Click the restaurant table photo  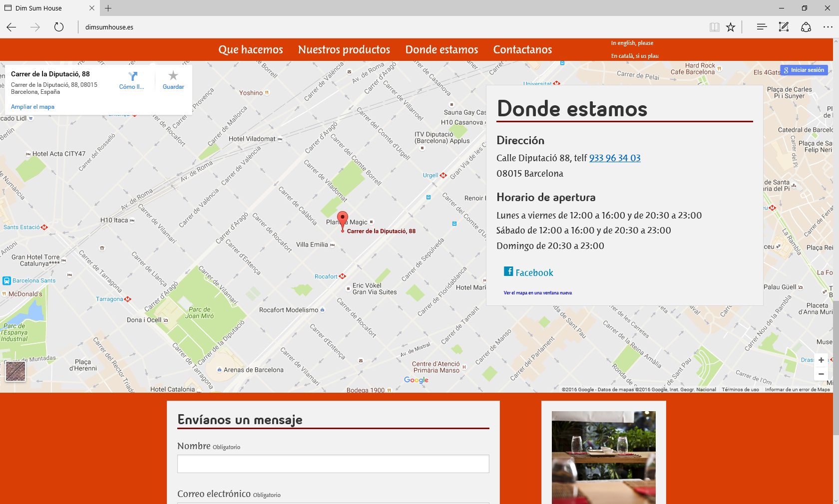[x=604, y=458]
